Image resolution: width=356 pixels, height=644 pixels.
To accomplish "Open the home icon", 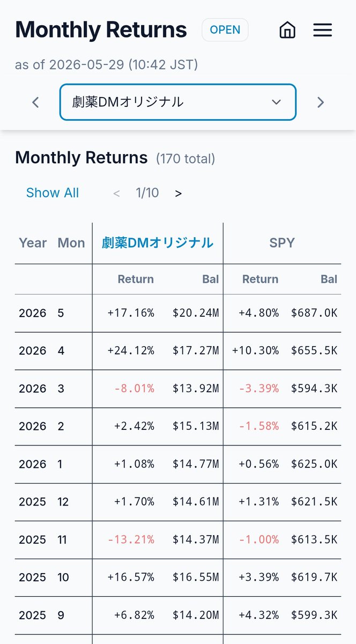I will pyautogui.click(x=288, y=30).
